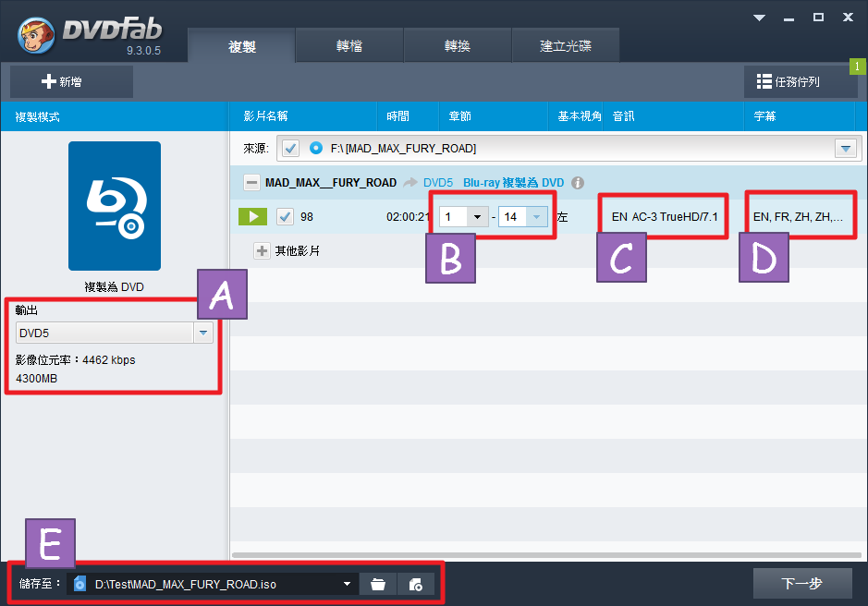Screen dimensions: 868x606
Task: Click the ISO image output icon
Action: [416, 584]
